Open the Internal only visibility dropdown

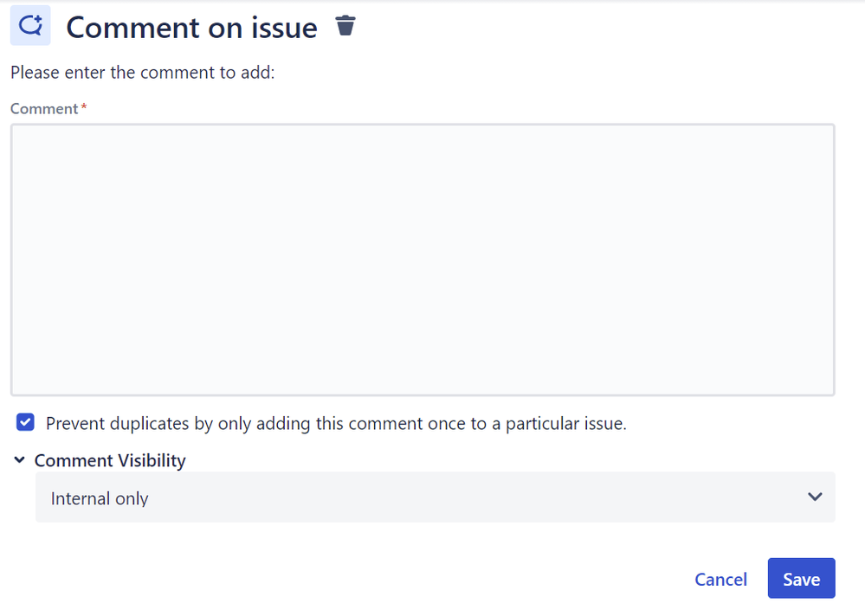[435, 497]
